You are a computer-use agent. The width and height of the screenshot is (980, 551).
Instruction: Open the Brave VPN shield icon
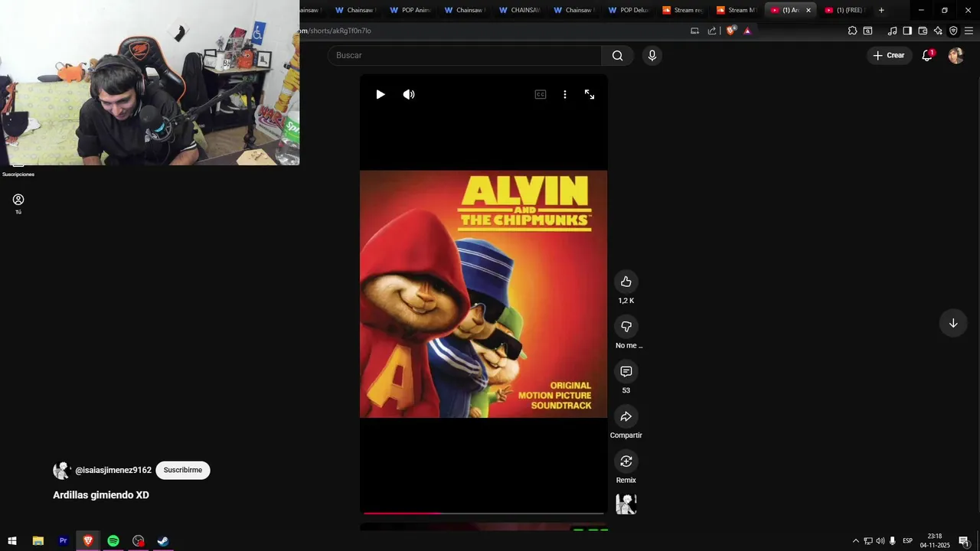pos(953,31)
